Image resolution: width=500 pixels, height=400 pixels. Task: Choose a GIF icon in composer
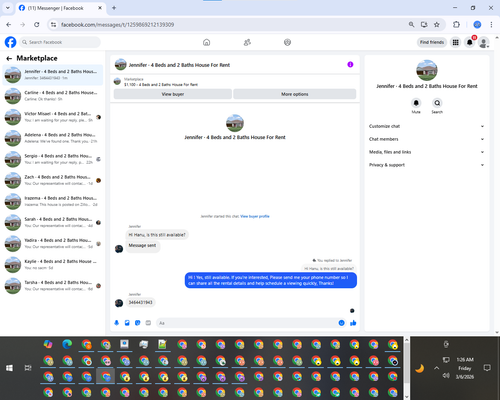click(148, 323)
